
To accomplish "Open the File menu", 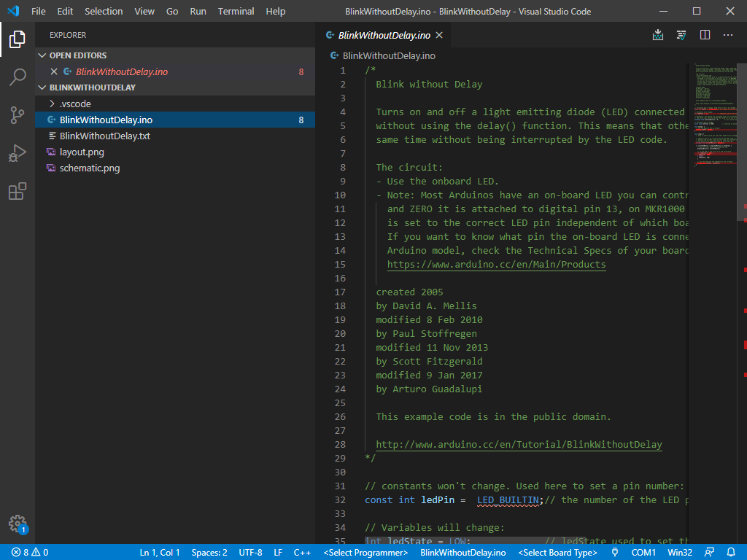I will click(38, 12).
